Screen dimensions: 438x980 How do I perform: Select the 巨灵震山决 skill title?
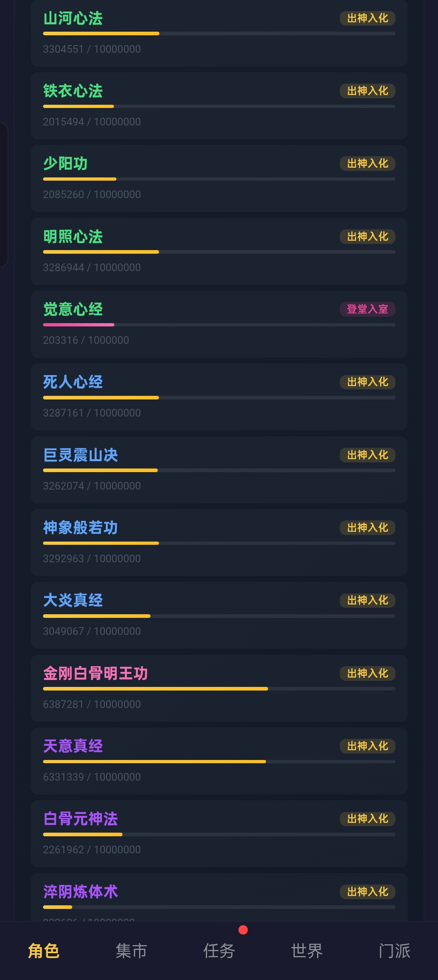(x=80, y=455)
